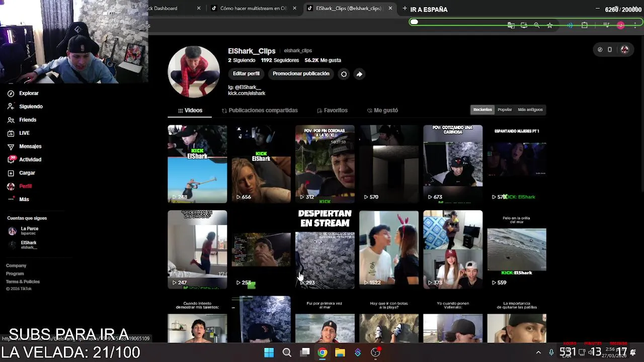Open the Friends section
Screen dimensions: 644x362
pyautogui.click(x=22, y=120)
